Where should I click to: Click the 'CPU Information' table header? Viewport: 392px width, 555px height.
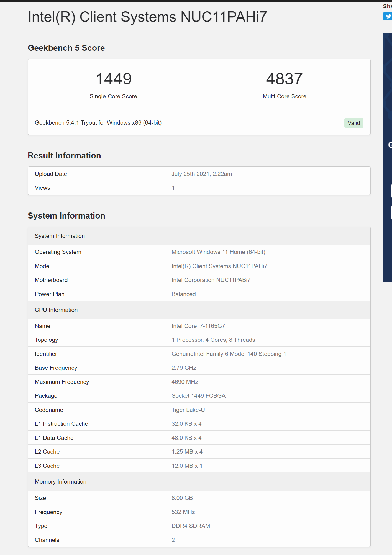(199, 310)
